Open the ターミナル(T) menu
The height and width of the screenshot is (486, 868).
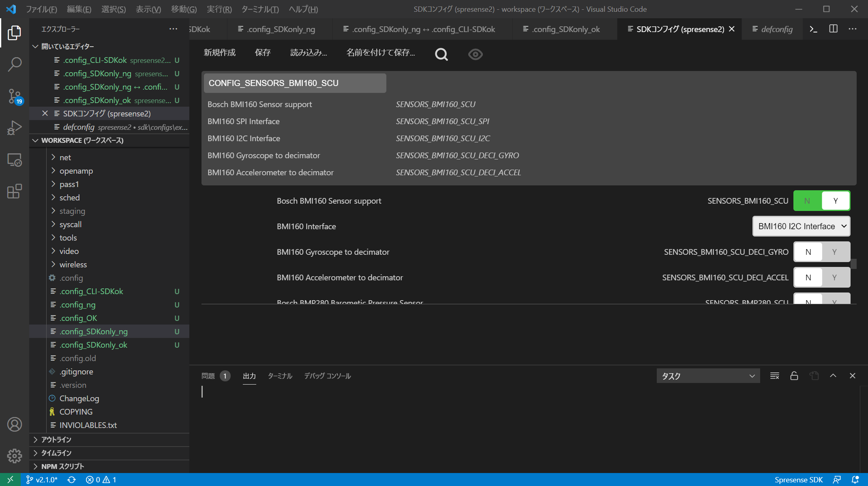260,9
